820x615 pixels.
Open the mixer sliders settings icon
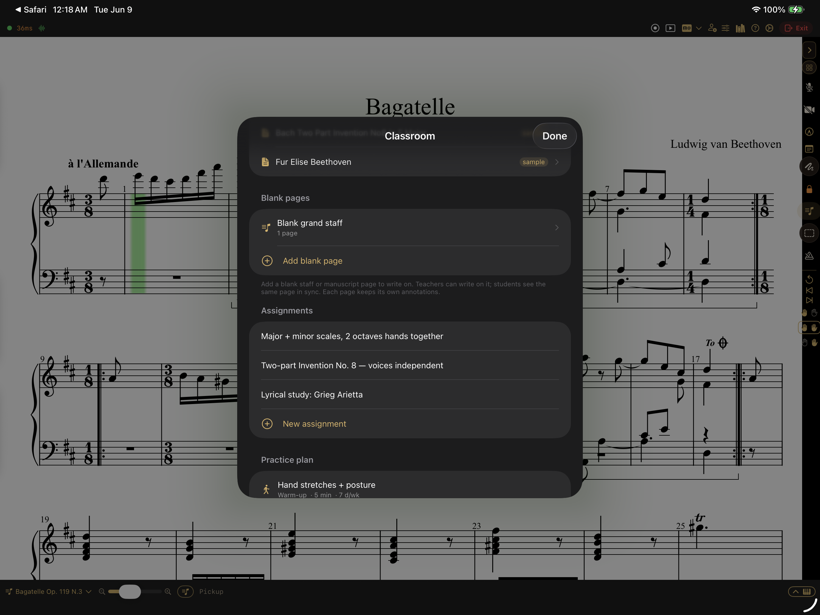pos(725,28)
